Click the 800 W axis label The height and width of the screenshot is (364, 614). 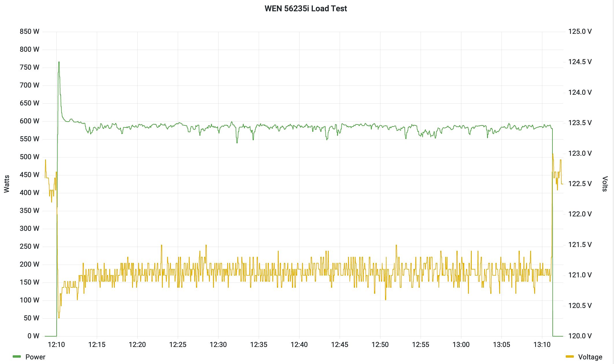pos(29,49)
